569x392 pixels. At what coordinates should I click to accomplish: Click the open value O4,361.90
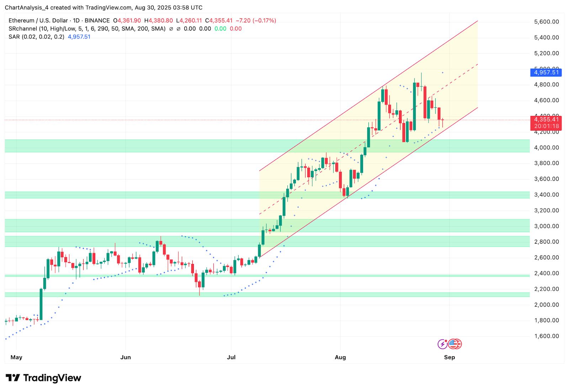coord(127,21)
